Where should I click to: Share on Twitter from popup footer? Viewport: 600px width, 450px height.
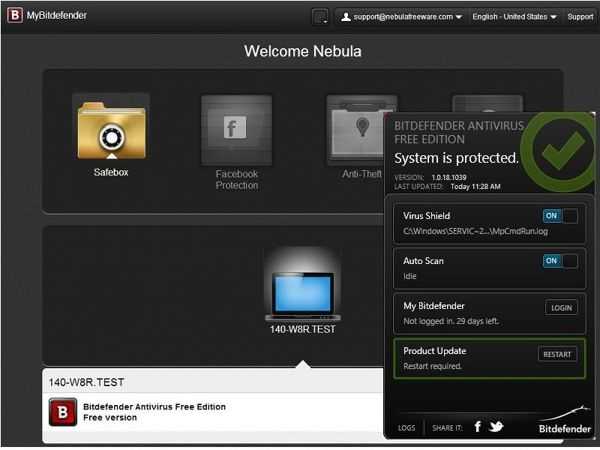pyautogui.click(x=497, y=427)
